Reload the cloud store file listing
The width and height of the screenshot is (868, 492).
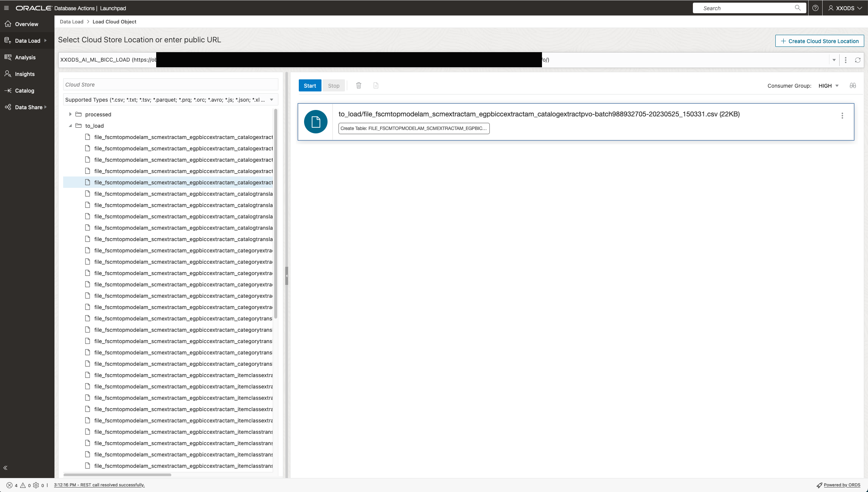click(x=857, y=60)
